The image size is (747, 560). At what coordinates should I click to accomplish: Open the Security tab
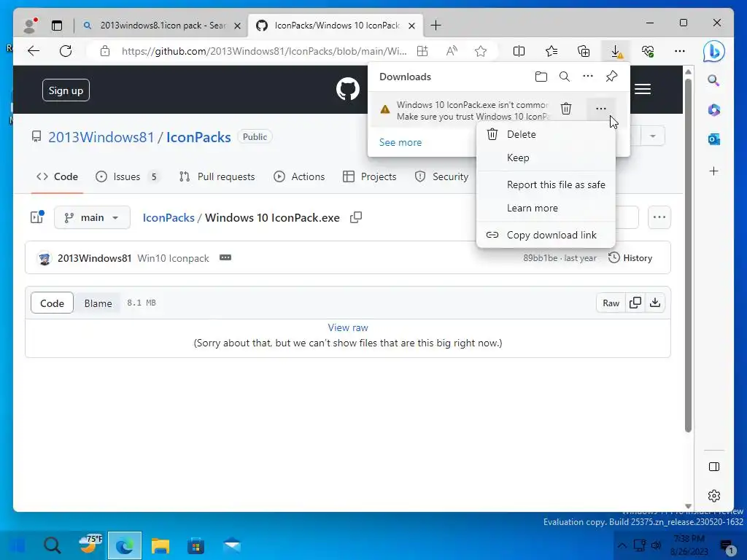[441, 176]
